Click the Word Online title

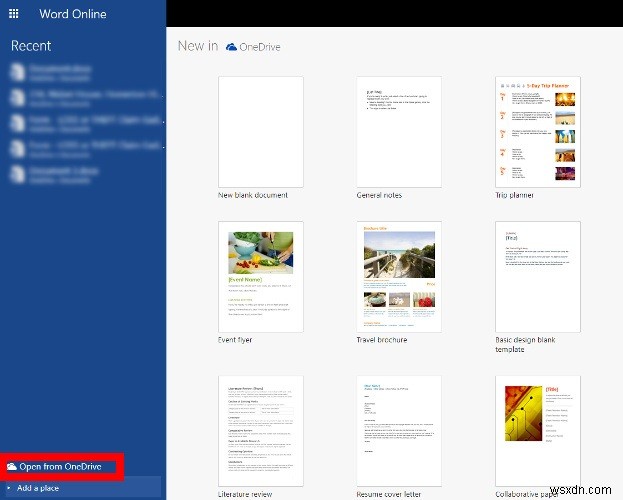[73, 14]
